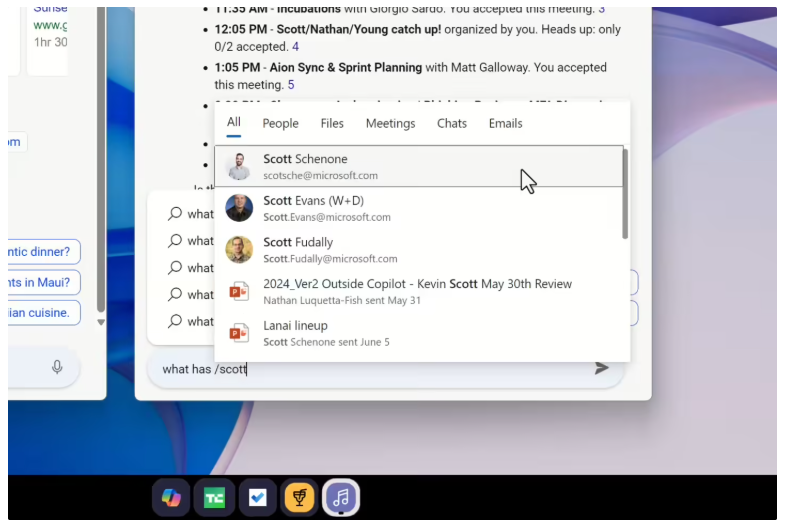
Task: Open citation link 5 after Aion Sync meeting
Action: tap(291, 85)
